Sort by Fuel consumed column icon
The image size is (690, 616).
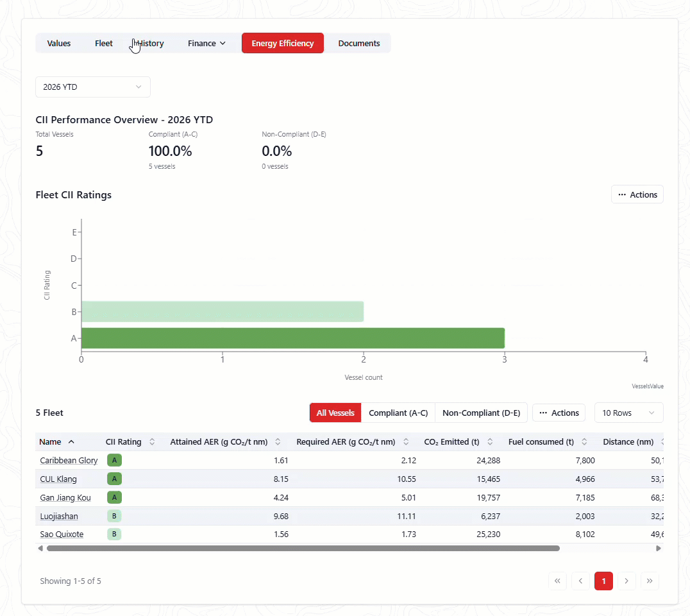[x=584, y=441]
